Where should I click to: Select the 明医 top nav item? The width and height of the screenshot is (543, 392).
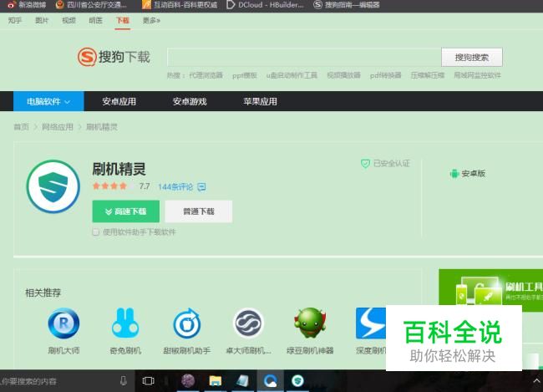(x=95, y=20)
